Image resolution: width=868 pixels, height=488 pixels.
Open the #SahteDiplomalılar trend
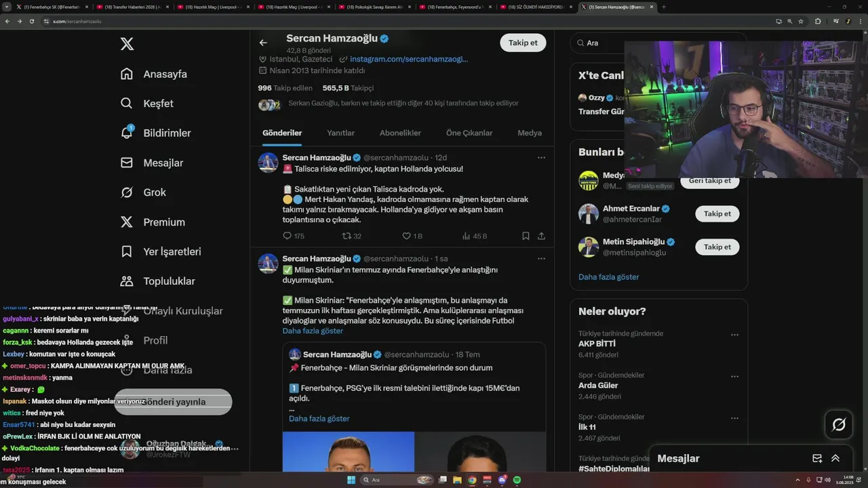coord(614,468)
